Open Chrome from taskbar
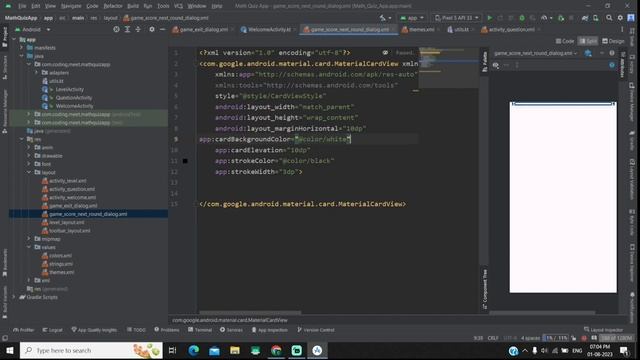Image resolution: width=640 pixels, height=360 pixels. pyautogui.click(x=276, y=350)
